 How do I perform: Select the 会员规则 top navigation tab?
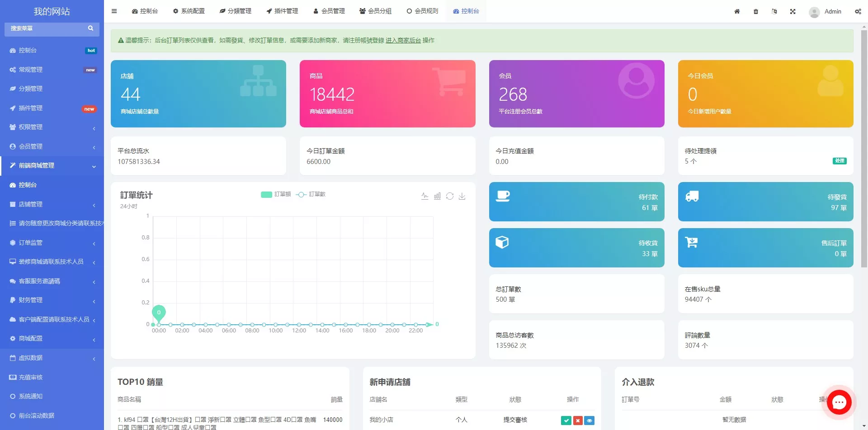point(422,11)
